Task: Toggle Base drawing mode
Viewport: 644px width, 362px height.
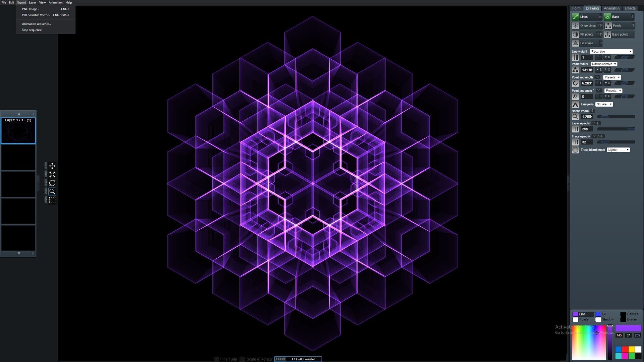Action: point(619,17)
